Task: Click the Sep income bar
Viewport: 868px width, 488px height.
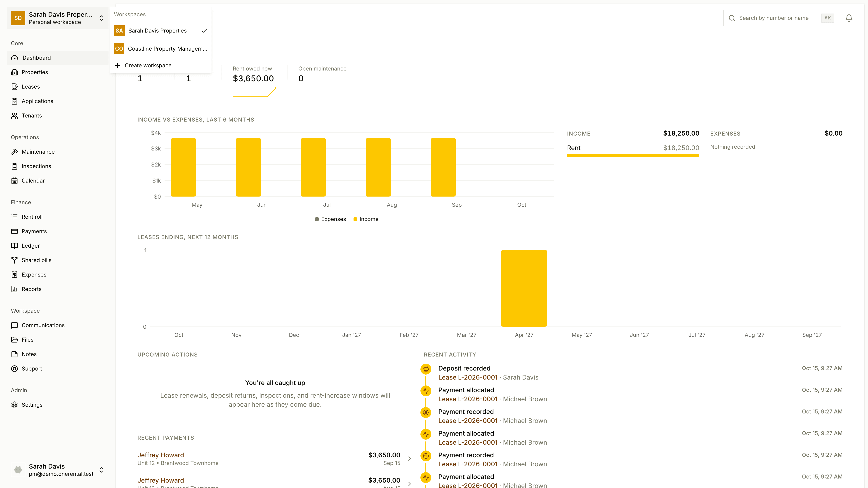Action: [443, 167]
